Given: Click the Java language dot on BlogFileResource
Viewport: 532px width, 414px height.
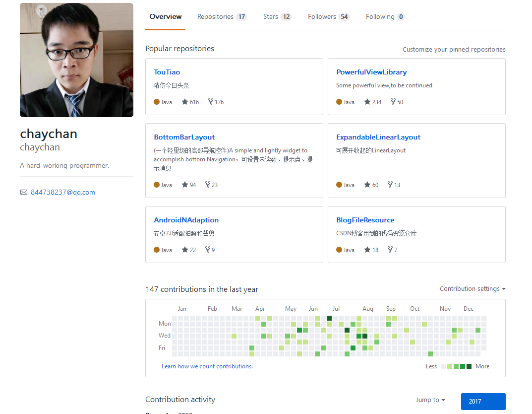Looking at the screenshot, I should [339, 250].
